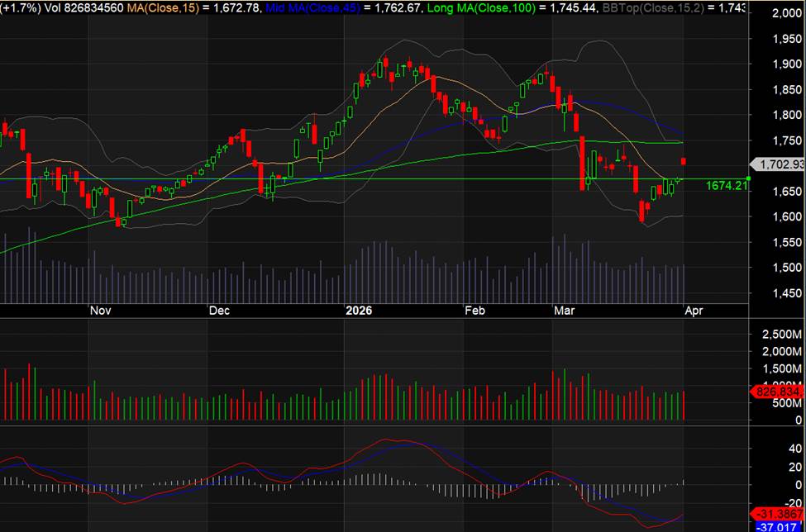Screen dimensions: 806x532
Task: Click the Apr date axis label
Action: pos(694,311)
